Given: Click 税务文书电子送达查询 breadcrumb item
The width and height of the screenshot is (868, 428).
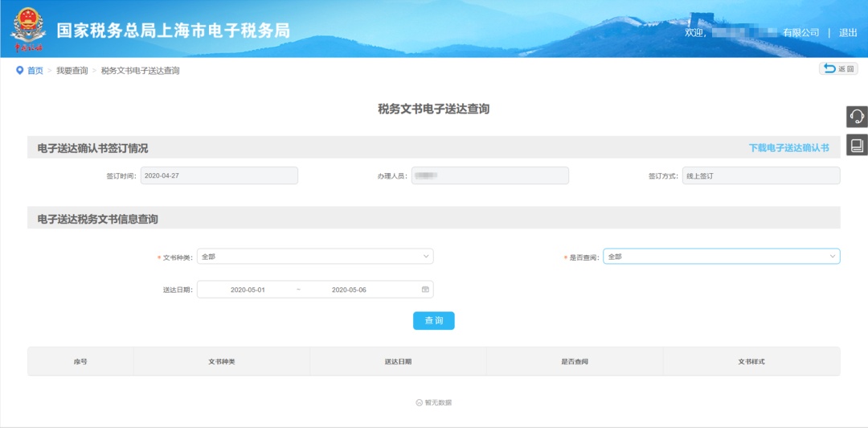Looking at the screenshot, I should 140,71.
